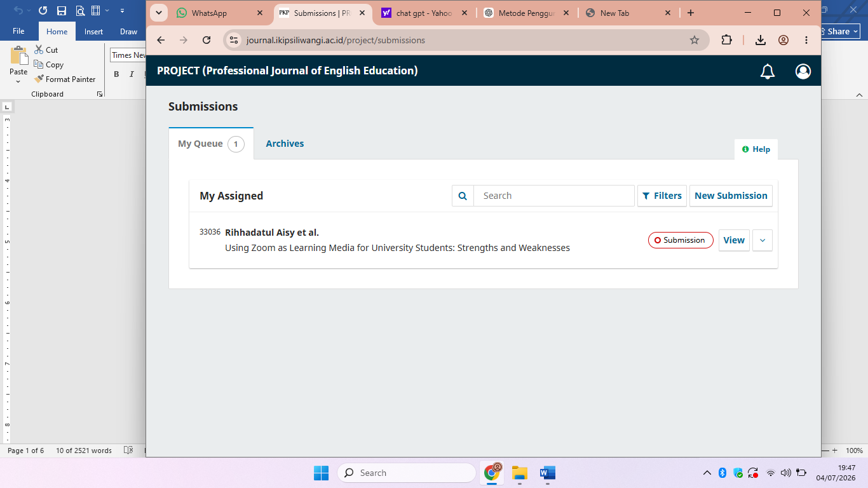The width and height of the screenshot is (868, 488).
Task: Close the New Tab tab
Action: tap(668, 13)
